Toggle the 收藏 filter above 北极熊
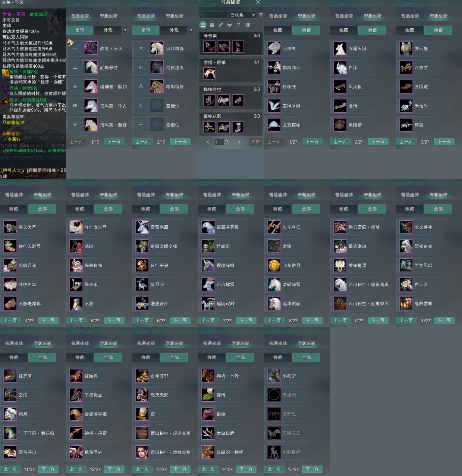Image resolution: width=462 pixels, height=476 pixels. [x=278, y=30]
